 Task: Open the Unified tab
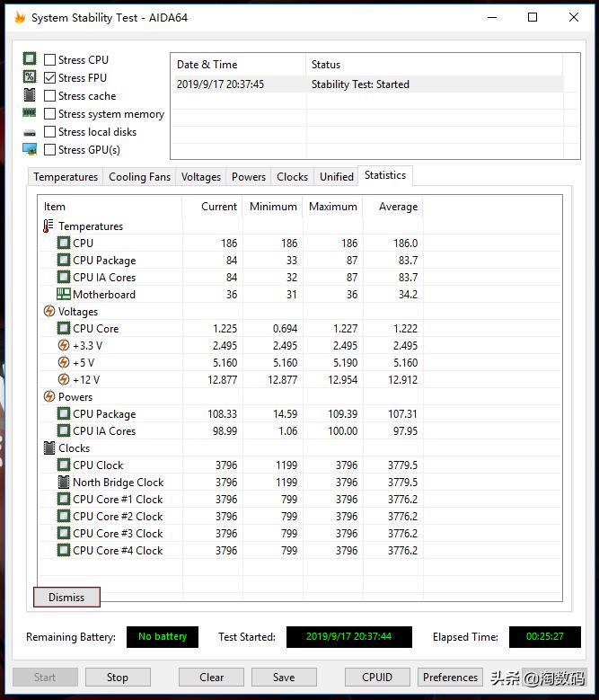(336, 177)
